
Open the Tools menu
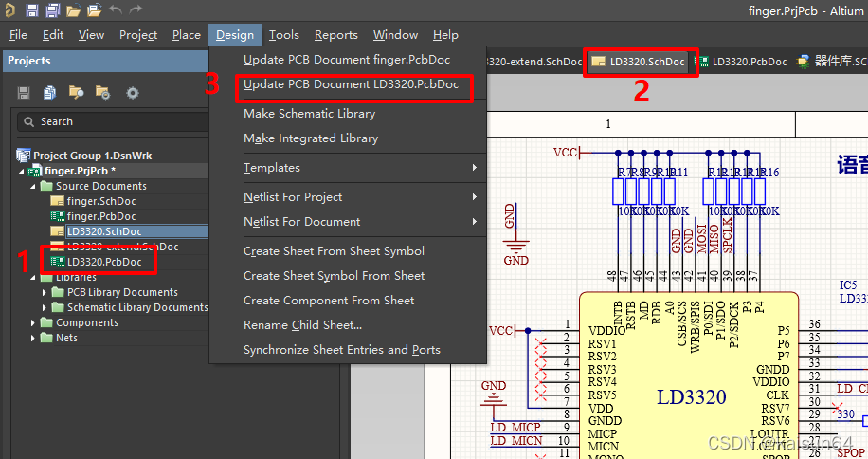(284, 35)
